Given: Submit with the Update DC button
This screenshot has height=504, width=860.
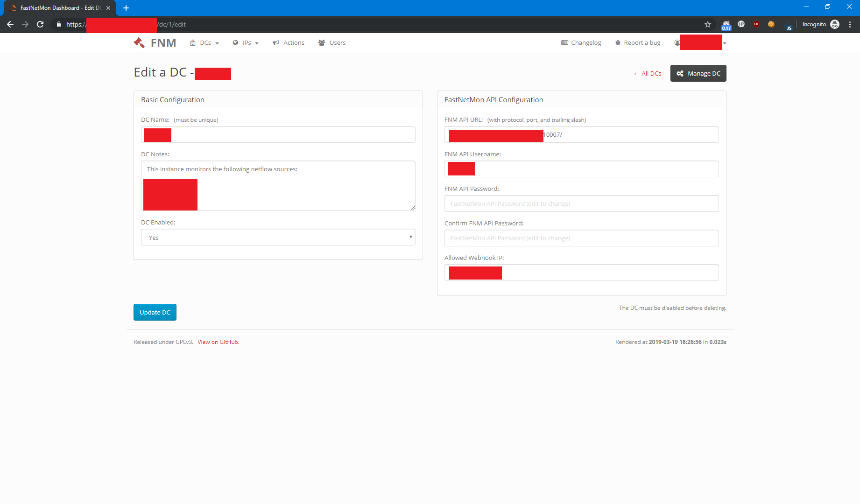Looking at the screenshot, I should click(155, 312).
